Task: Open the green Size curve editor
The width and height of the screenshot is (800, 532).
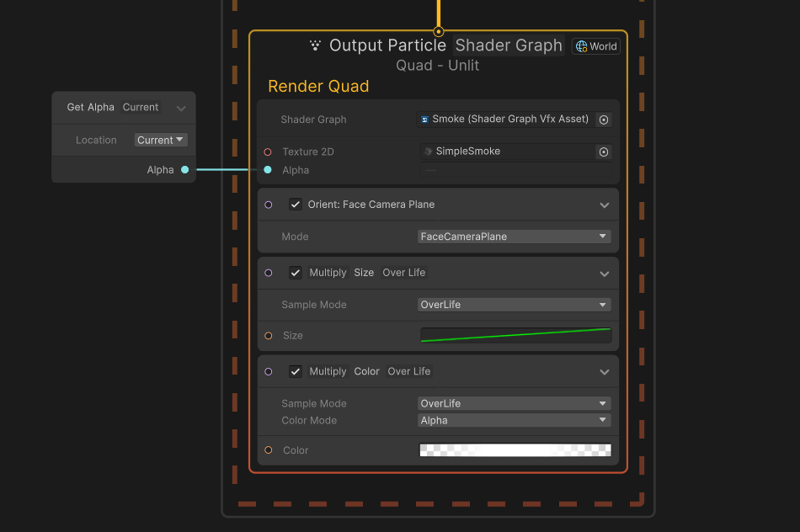Action: tap(515, 335)
